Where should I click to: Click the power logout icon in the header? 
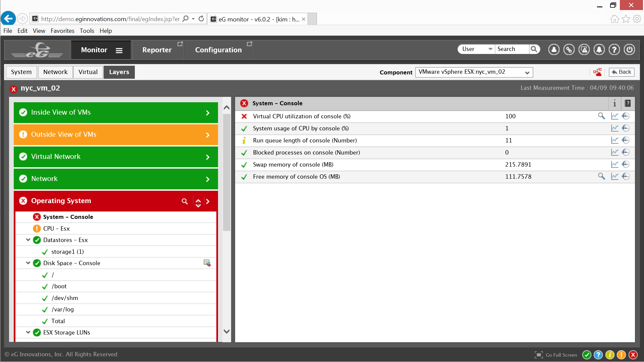click(x=629, y=50)
